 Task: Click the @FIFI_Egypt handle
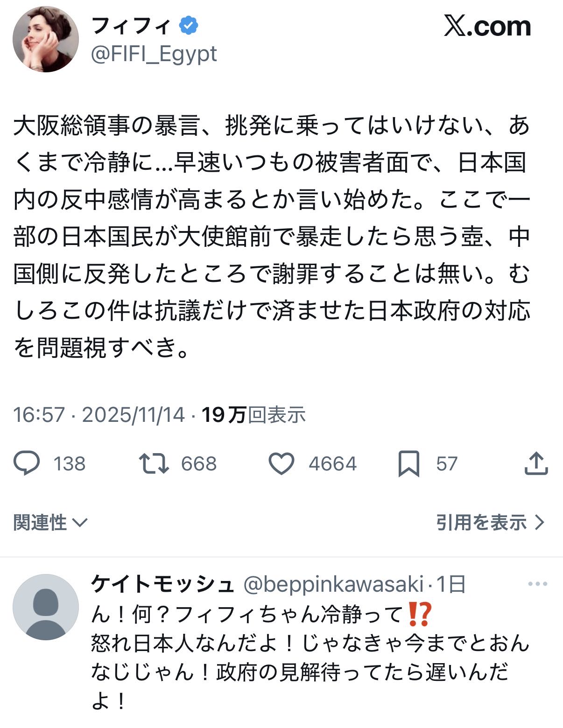pyautogui.click(x=154, y=54)
